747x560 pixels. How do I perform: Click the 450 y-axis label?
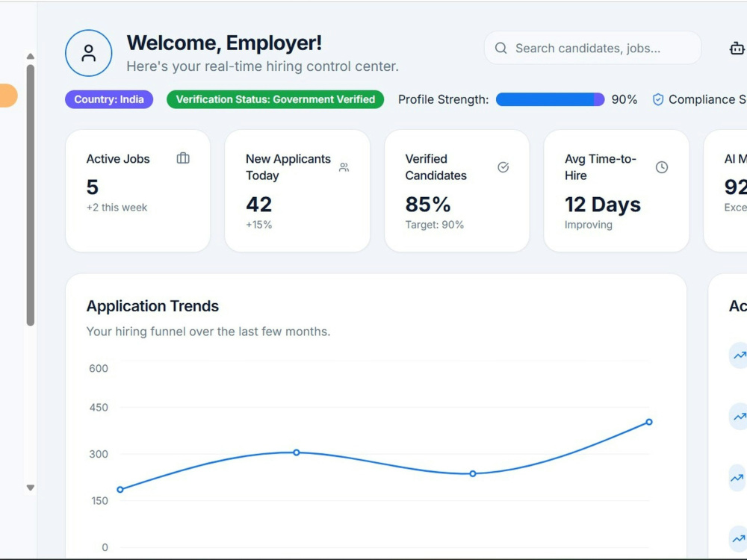[99, 408]
